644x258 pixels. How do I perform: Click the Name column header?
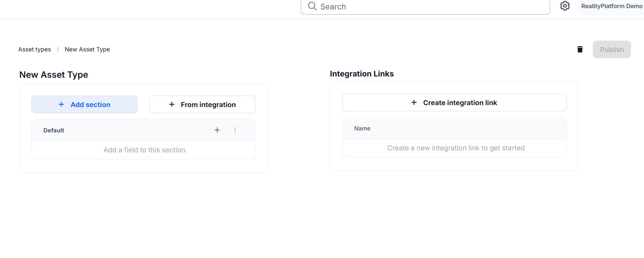[x=362, y=129]
